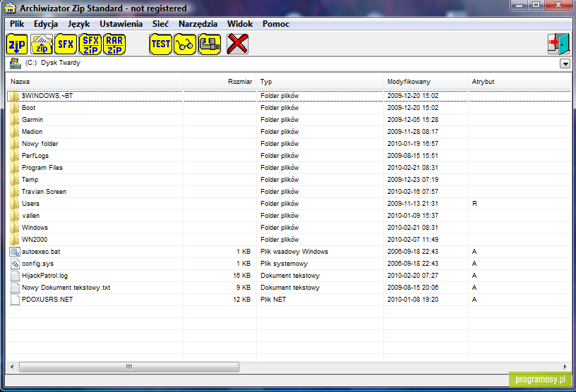Click the (C:) Dysk Twardy path text
Image resolution: width=576 pixels, height=392 pixels.
coord(53,63)
